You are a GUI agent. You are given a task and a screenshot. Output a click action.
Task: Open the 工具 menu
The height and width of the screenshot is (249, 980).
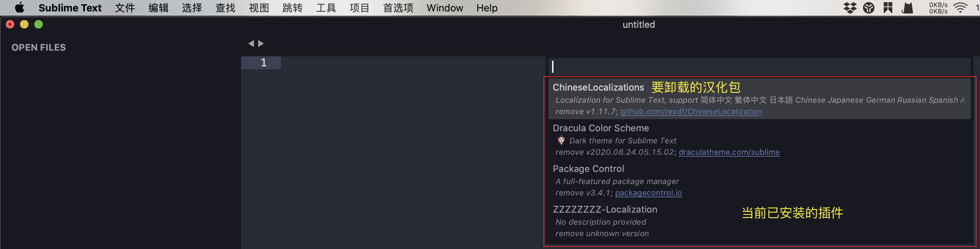pos(326,8)
